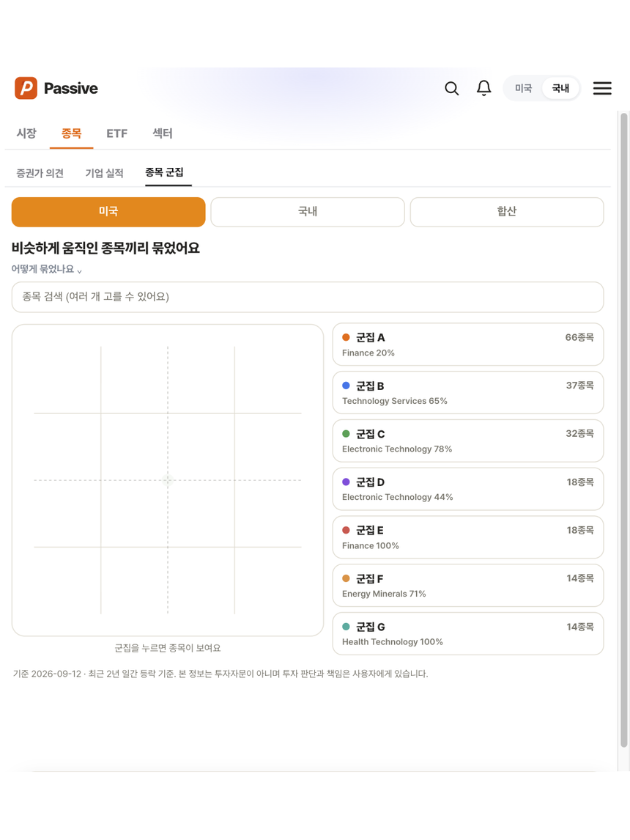Click Energy Minerals 71% text
The height and width of the screenshot is (840, 630).
point(384,594)
